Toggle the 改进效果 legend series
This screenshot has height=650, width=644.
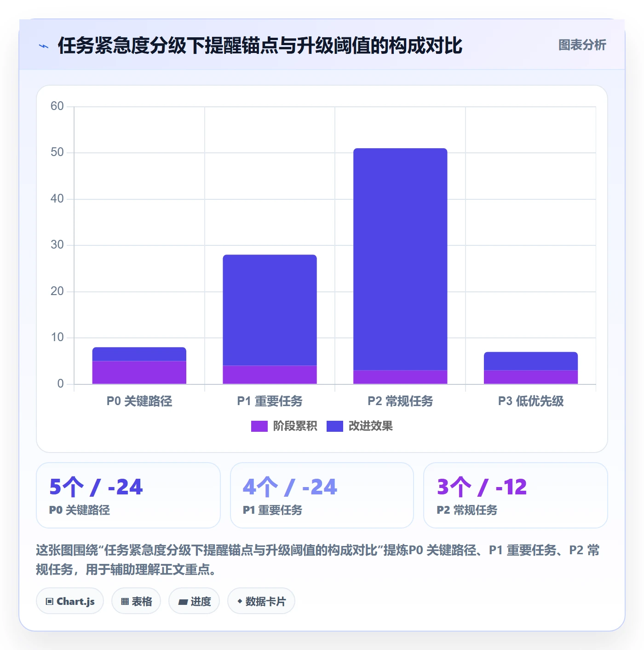tap(360, 426)
